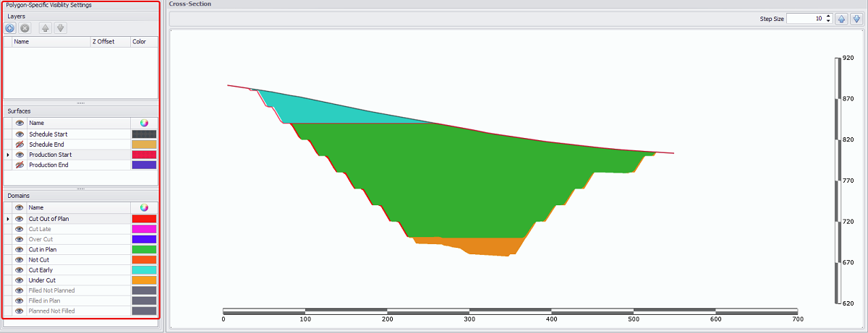868x333 pixels.
Task: Decrease Step Size with spinner down arrow
Action: point(829,22)
